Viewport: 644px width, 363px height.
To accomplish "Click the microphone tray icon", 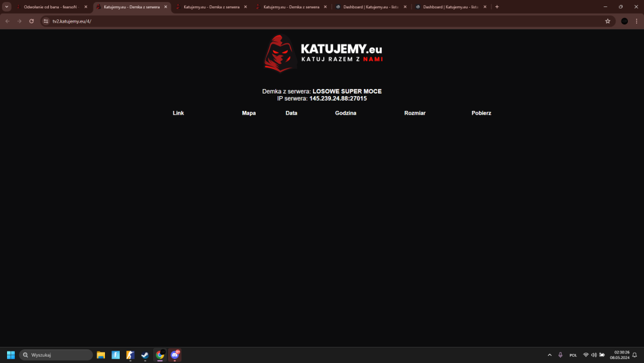I will pos(560,355).
